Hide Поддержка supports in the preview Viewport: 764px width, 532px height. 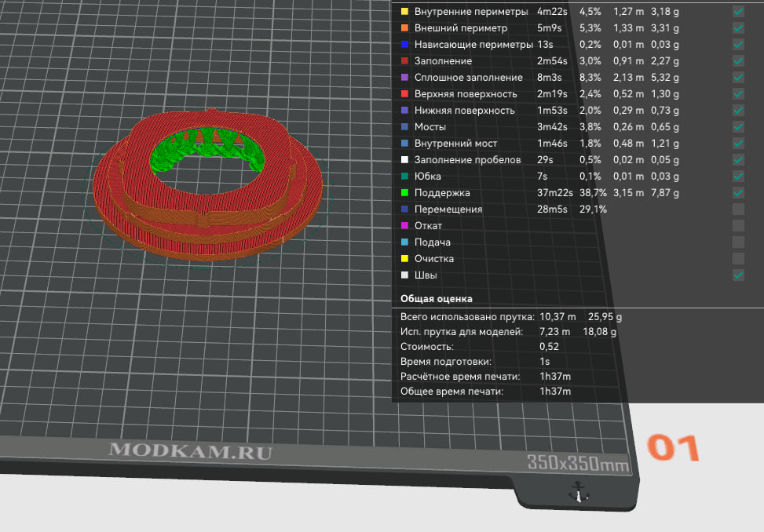coord(738,193)
